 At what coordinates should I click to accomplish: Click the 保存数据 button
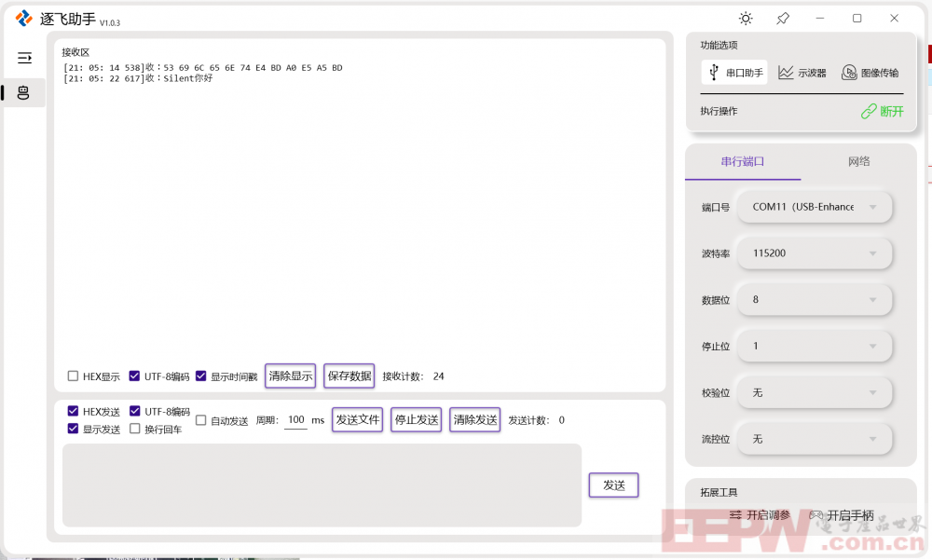pos(349,376)
